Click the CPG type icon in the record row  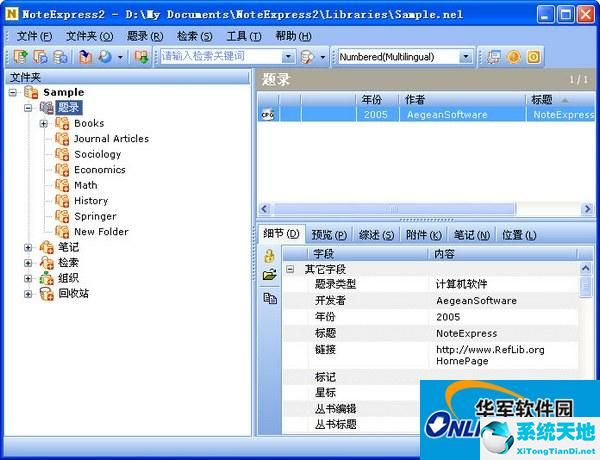267,114
